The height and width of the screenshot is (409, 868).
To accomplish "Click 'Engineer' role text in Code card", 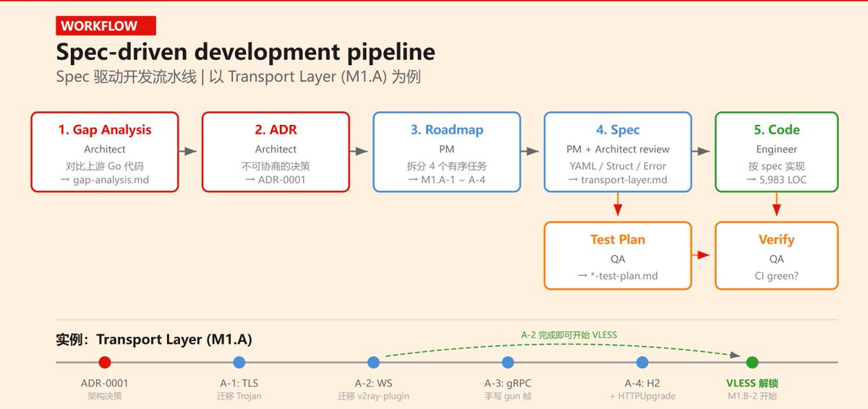I will (x=777, y=150).
